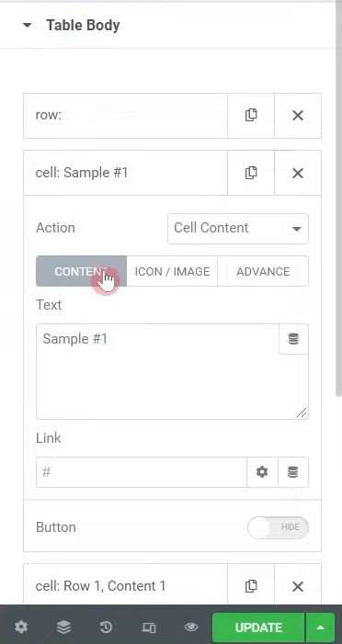Delete the "cell: Sample #1" item
342x644 pixels.
point(298,173)
